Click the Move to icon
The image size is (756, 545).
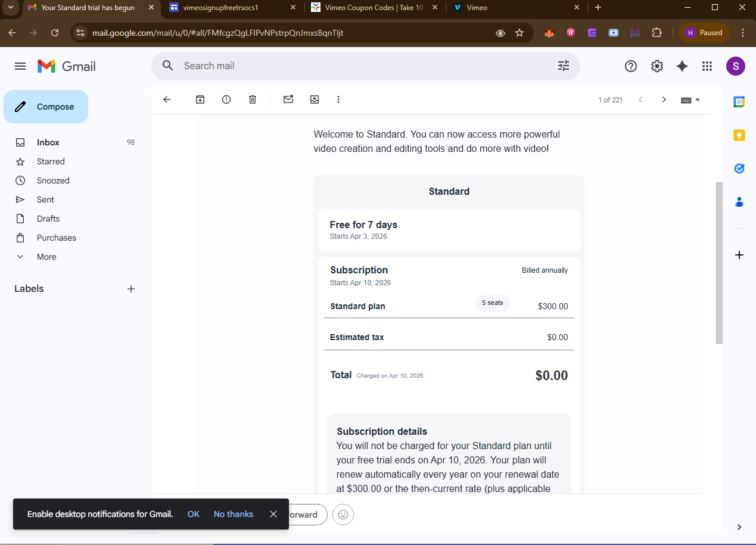tap(315, 99)
